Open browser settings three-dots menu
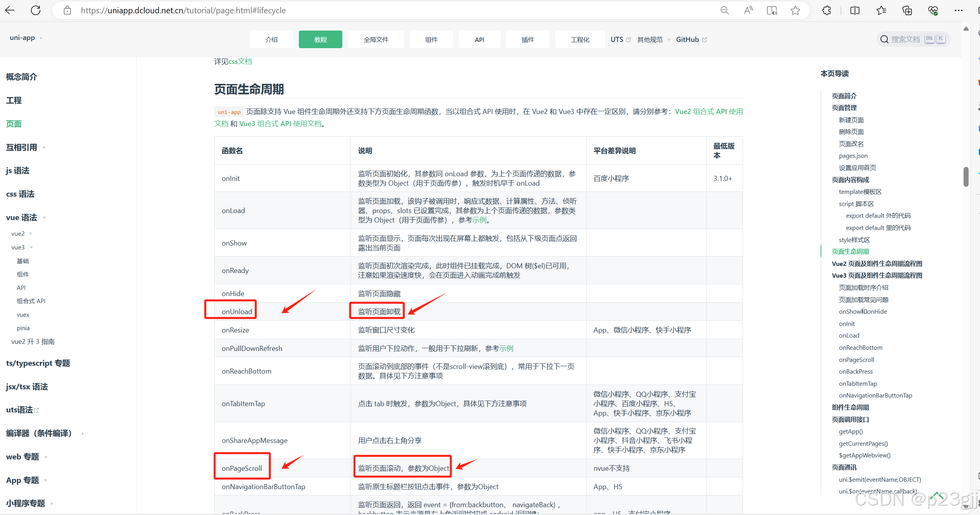The height and width of the screenshot is (515, 980). (958, 11)
